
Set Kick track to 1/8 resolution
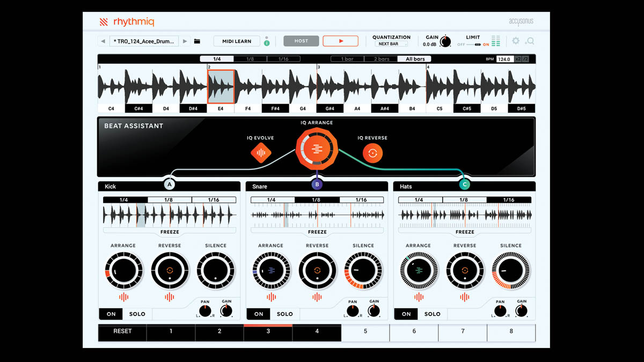tap(170, 200)
